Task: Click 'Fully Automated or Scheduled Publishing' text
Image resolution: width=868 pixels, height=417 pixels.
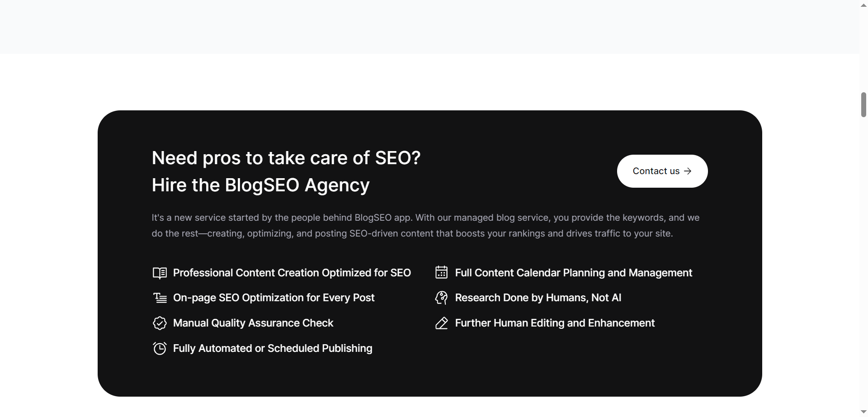Action: coord(273,348)
